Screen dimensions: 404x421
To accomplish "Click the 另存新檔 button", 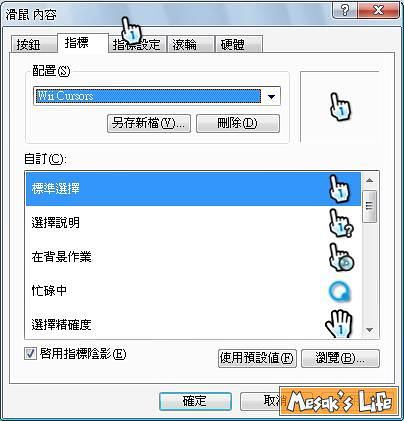I will (x=149, y=123).
